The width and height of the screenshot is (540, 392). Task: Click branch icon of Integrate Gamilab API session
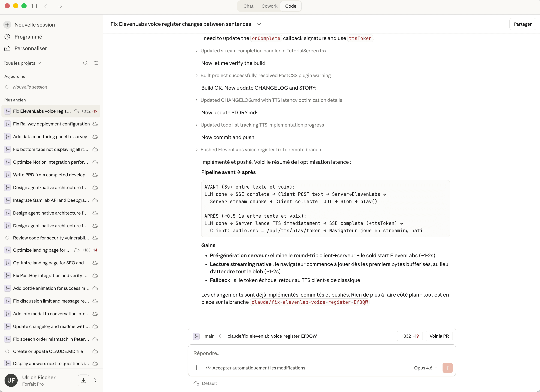7,200
